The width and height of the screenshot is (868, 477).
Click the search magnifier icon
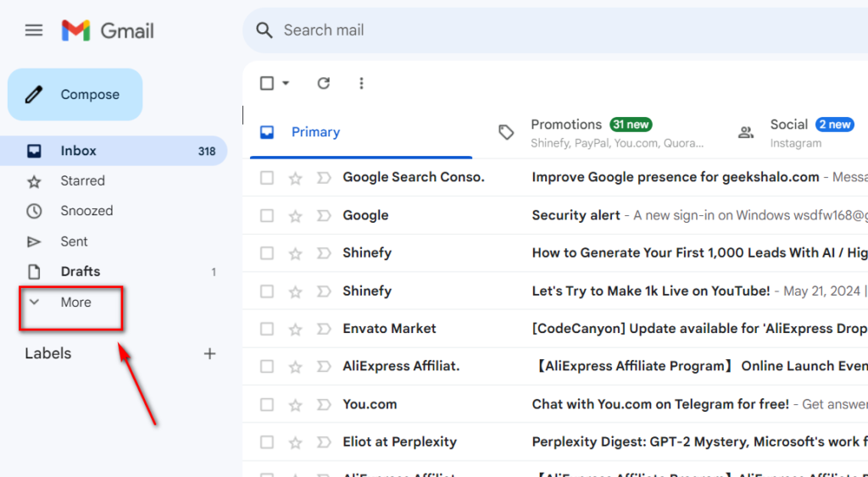(x=264, y=31)
